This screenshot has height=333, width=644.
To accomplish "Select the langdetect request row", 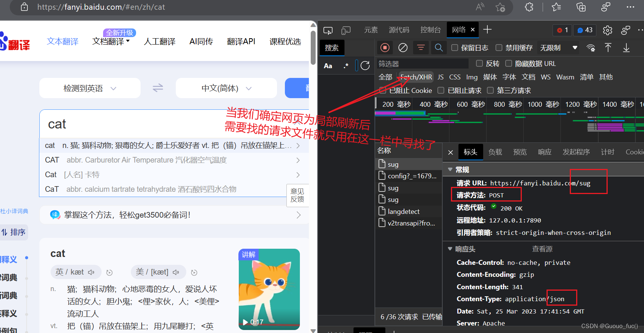I will point(409,212).
